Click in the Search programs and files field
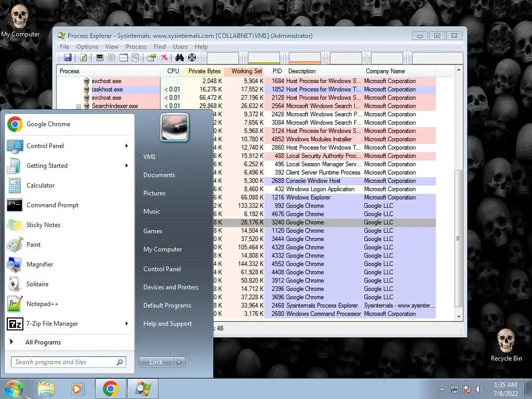 point(68,362)
